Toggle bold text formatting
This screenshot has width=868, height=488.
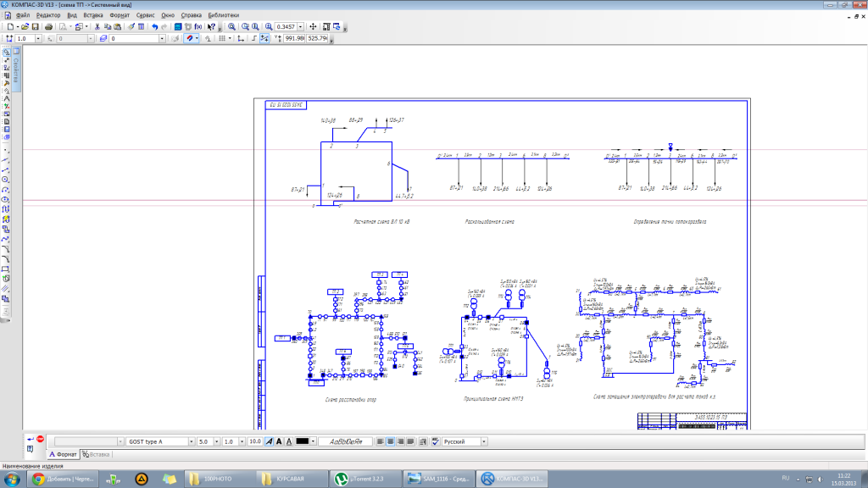280,441
